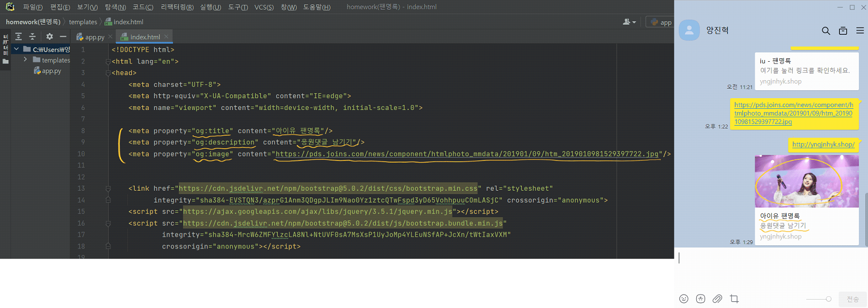The image size is (868, 308).
Task: Close the index.html tab
Action: coord(166,37)
